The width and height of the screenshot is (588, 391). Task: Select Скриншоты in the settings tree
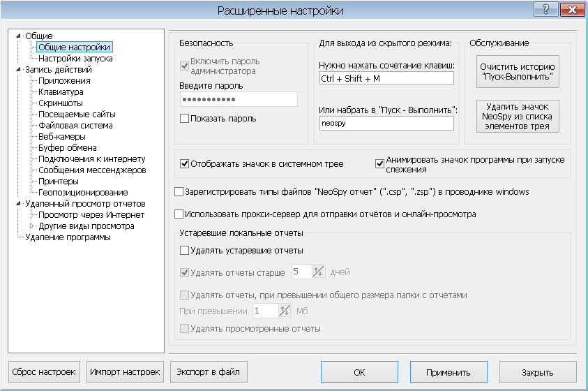[61, 103]
